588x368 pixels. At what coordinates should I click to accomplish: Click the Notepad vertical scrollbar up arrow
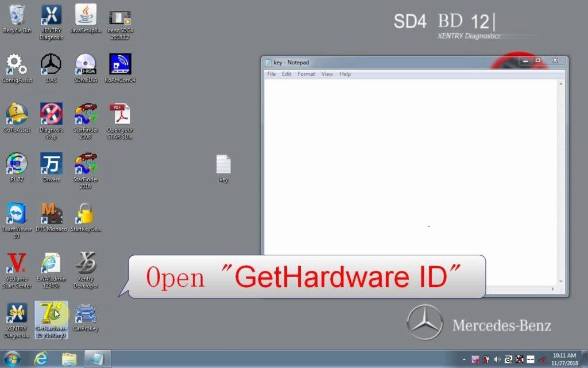click(561, 83)
